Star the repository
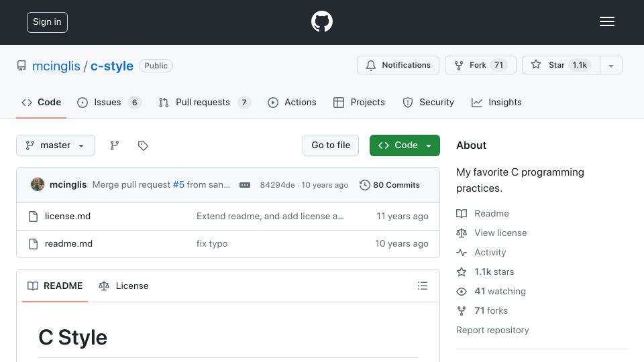The image size is (644, 362). tap(561, 65)
